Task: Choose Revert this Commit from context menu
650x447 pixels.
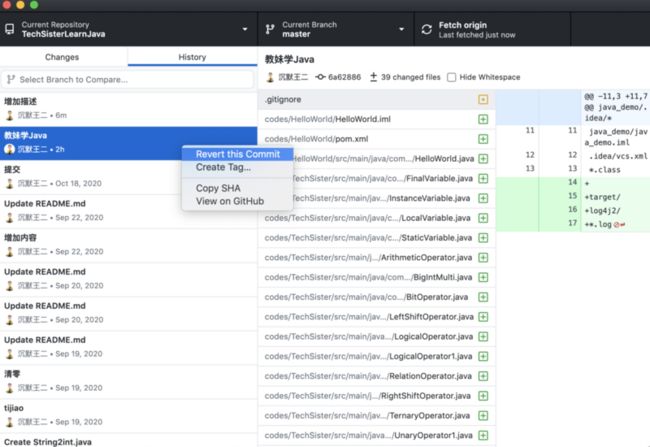Action: tap(238, 154)
